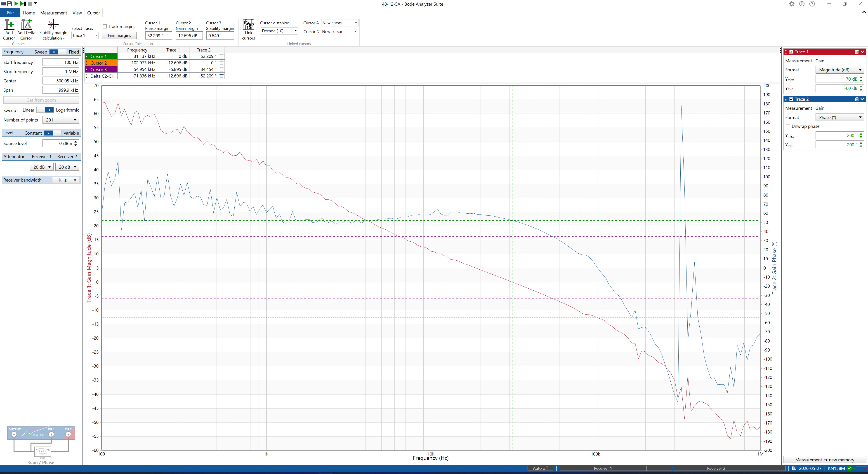The width and height of the screenshot is (868, 474).
Task: Click the save floppy disk icon
Action: coord(9,4)
